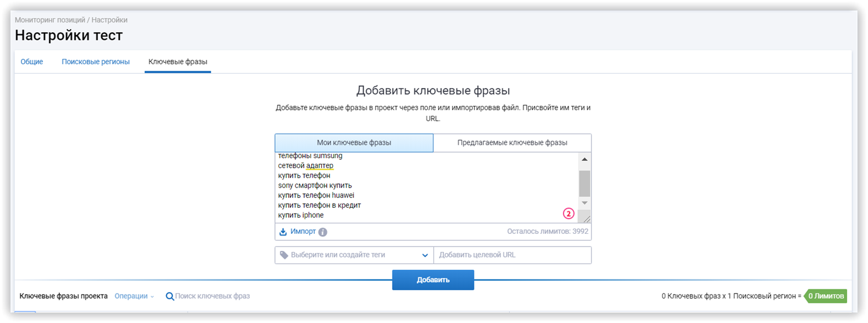Screen dimensions: 868x323
Task: Click the Ключевые фразы проекта label
Action: 64,296
